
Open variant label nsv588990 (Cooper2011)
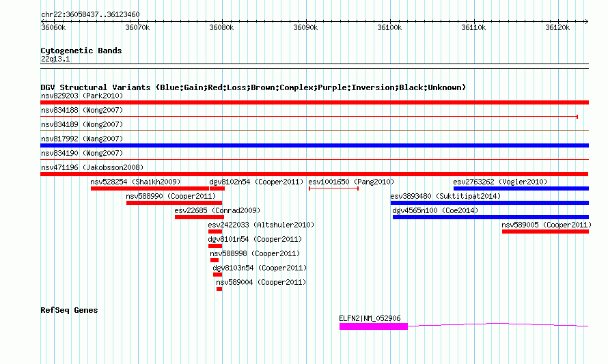click(x=171, y=196)
